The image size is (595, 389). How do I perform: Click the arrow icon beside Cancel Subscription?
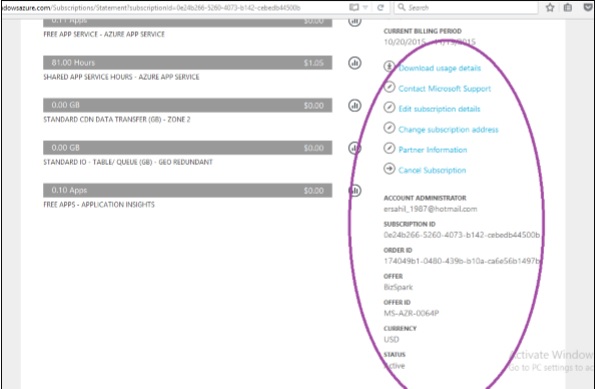click(389, 169)
